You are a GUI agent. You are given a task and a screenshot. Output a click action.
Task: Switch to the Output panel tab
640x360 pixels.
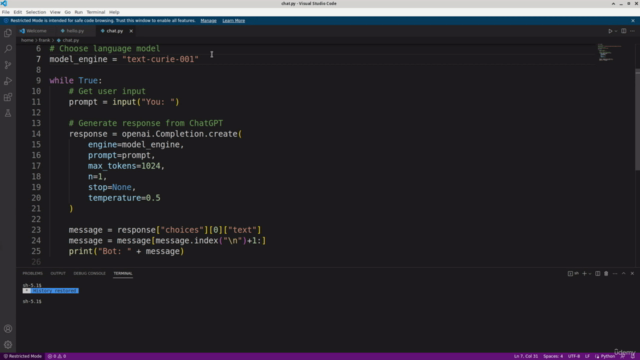click(x=58, y=273)
